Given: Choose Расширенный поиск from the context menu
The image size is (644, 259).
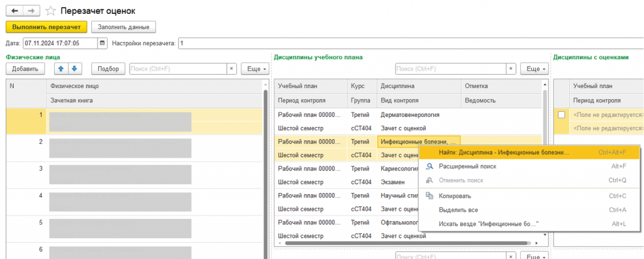Looking at the screenshot, I should [467, 167].
